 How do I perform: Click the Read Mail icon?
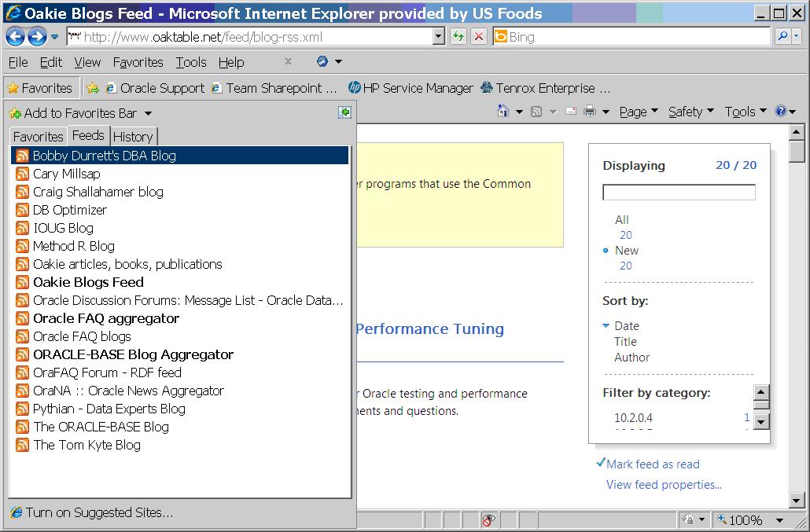(x=571, y=112)
